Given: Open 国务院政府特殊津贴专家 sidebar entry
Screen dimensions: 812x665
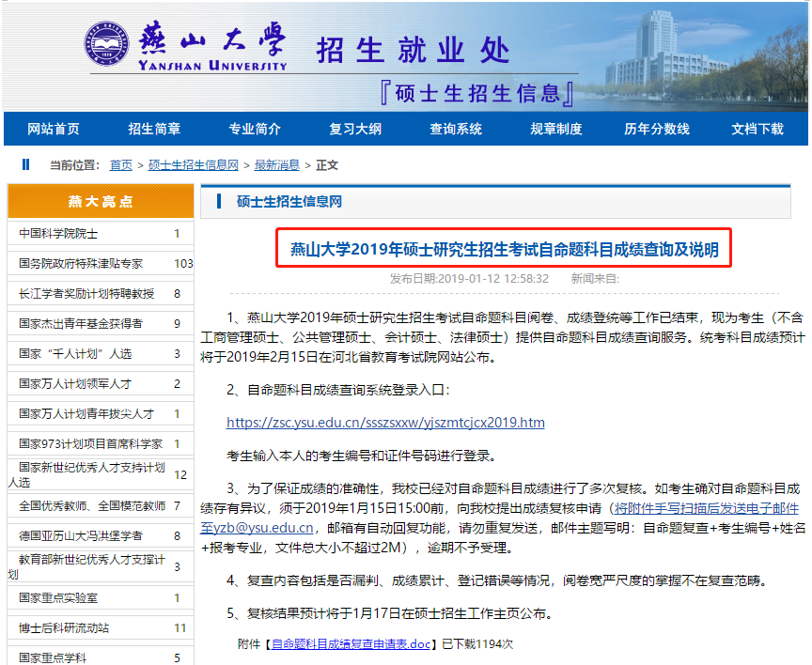Looking at the screenshot, I should point(81,263).
